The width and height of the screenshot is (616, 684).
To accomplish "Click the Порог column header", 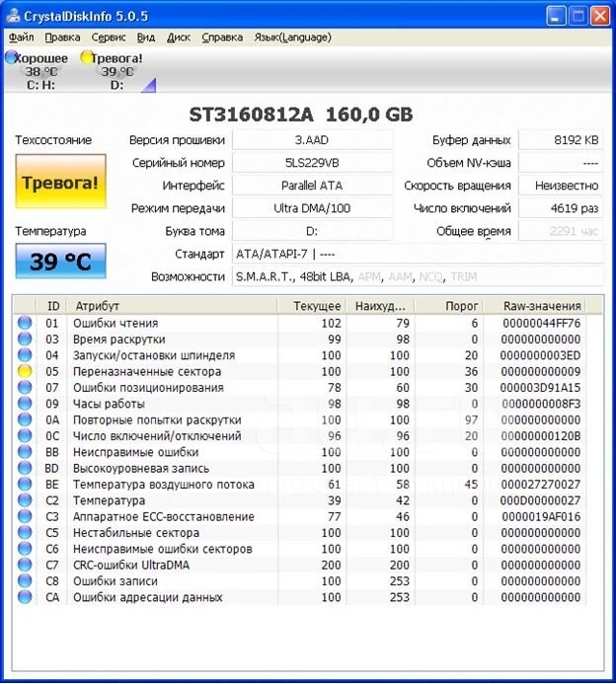I will (449, 306).
